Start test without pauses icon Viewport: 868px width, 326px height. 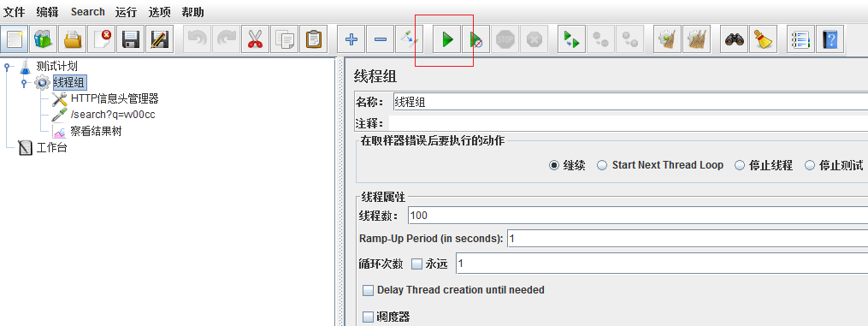click(x=476, y=39)
